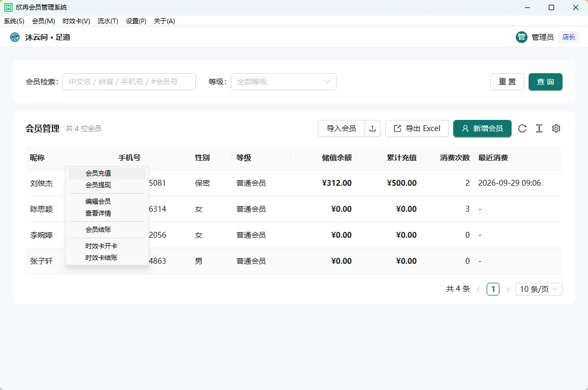Go to the previous page arrow
588x390 pixels.
click(478, 290)
